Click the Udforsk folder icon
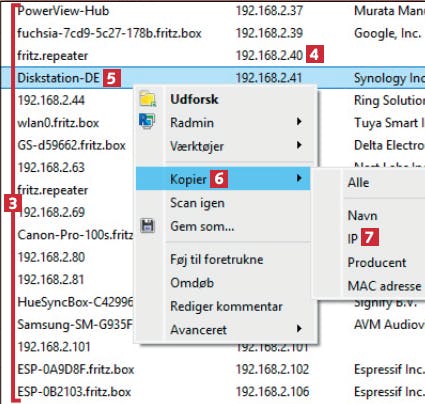425x404 pixels. coord(148,99)
